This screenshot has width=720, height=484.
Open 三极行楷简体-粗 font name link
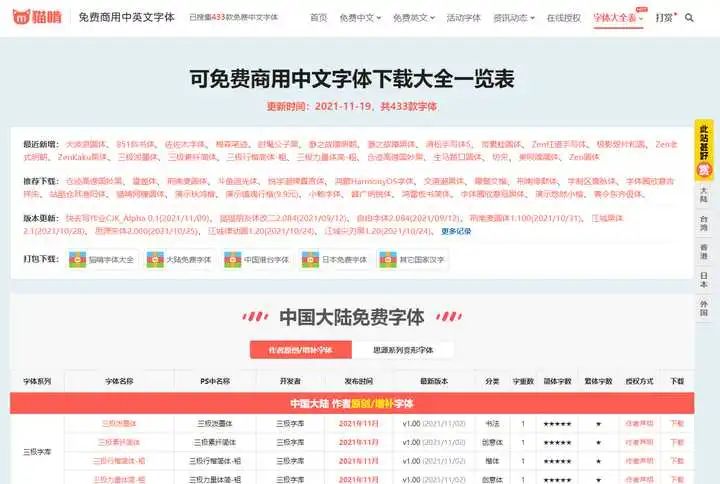[x=119, y=461]
